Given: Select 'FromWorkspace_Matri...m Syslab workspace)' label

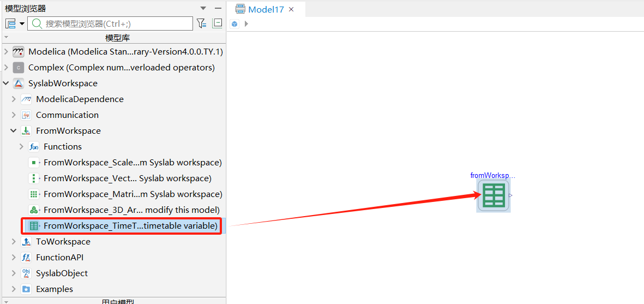Looking at the screenshot, I should (x=133, y=194).
